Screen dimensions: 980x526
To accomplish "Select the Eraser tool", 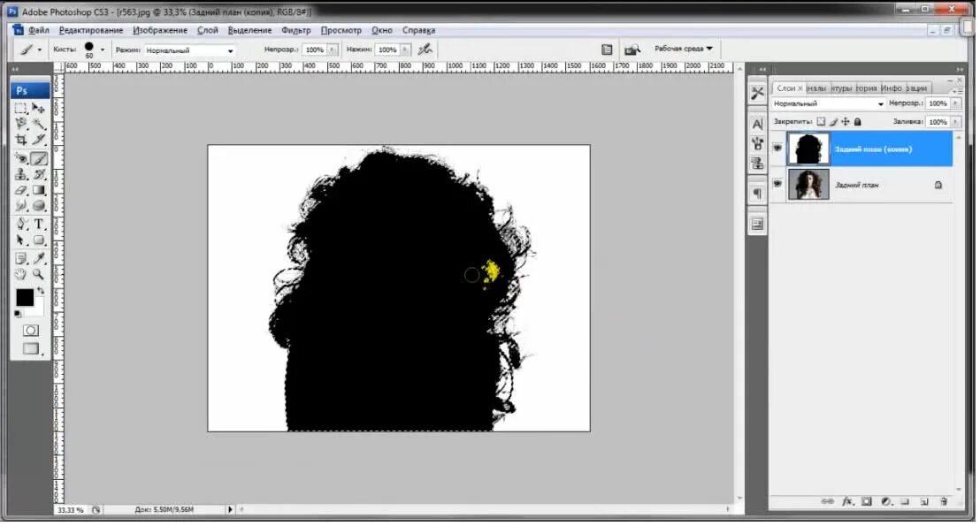I will click(x=20, y=190).
